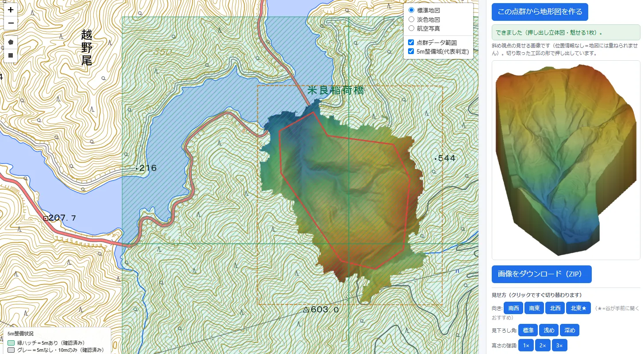Click the 米良稲荷橋 map label
Viewport: 644px width, 354px height.
point(335,90)
